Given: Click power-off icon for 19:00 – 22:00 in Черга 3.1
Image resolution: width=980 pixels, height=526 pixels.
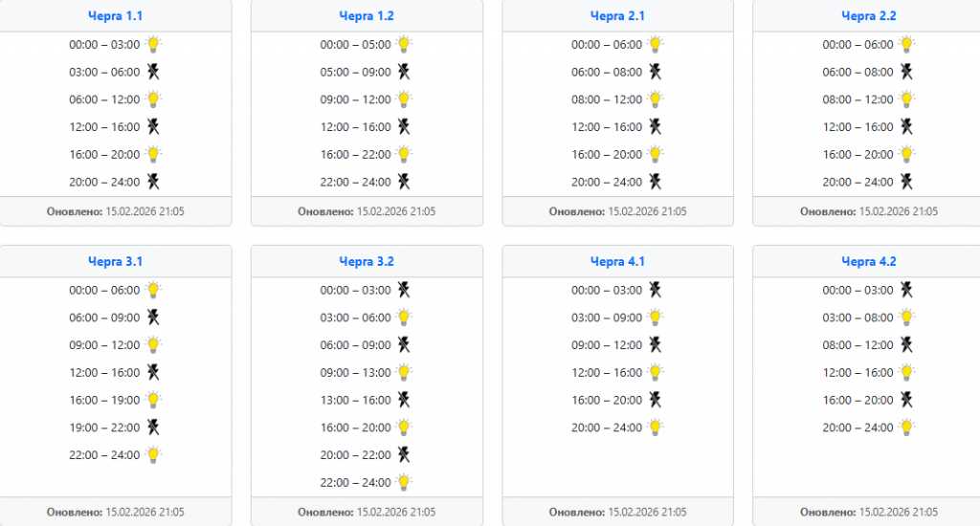Looking at the screenshot, I should point(153,427).
